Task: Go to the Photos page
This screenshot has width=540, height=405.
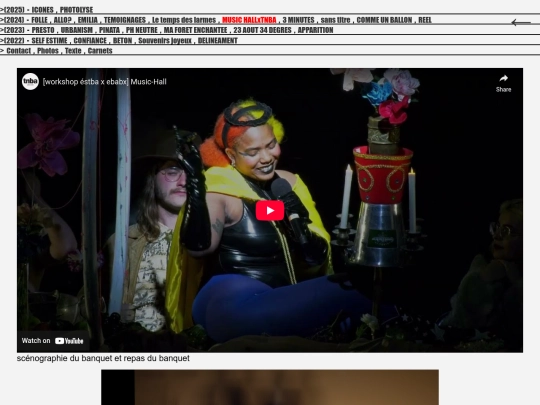Action: (48, 51)
